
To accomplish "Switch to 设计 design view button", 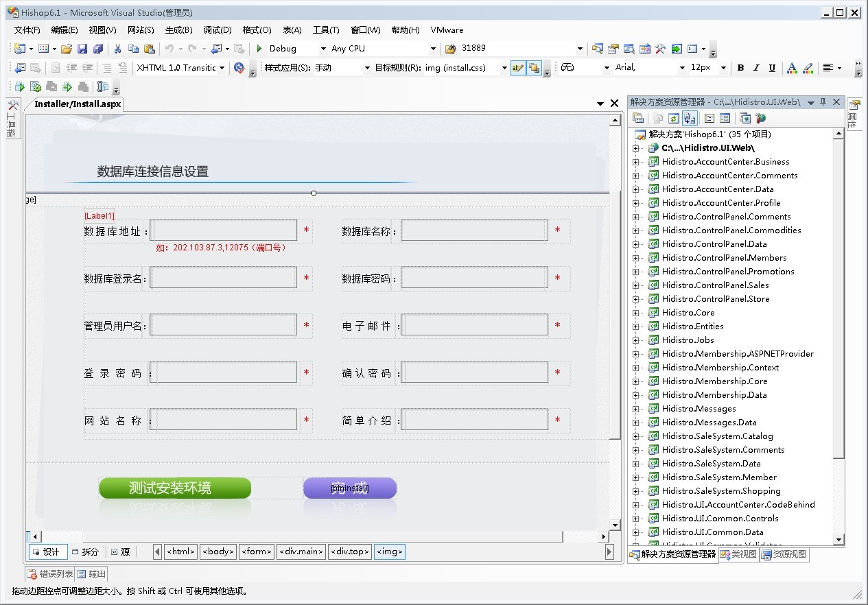I will point(48,551).
